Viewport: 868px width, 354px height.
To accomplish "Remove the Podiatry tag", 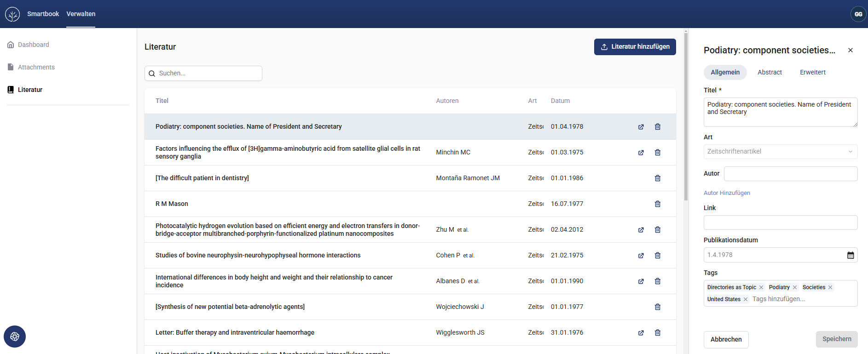I will click(795, 287).
